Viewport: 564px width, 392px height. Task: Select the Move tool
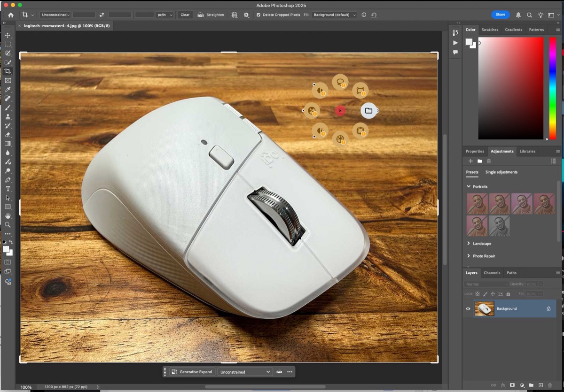coord(8,35)
